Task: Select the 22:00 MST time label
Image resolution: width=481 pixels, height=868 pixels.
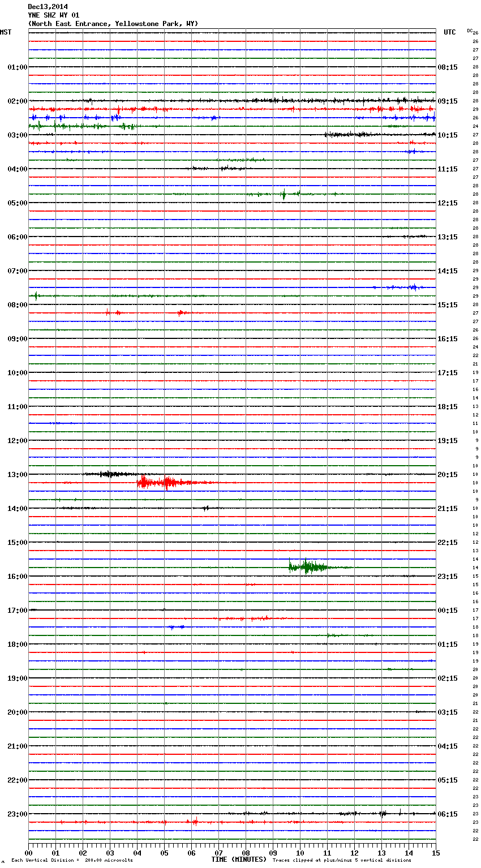Action: pos(18,780)
